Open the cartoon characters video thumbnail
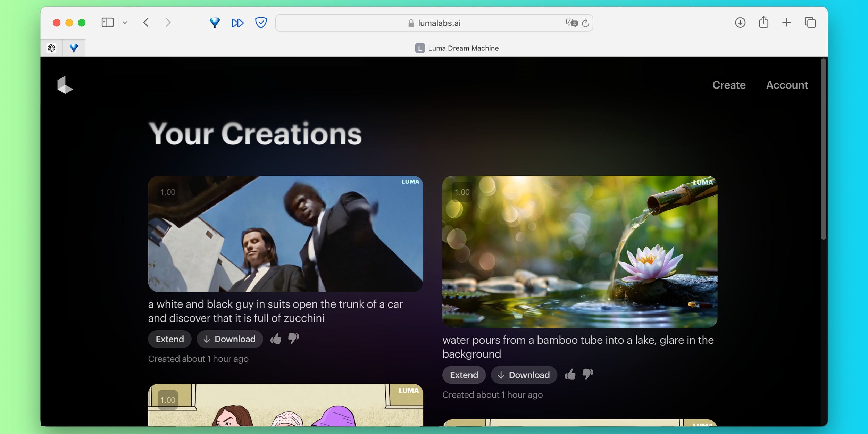 tap(285, 405)
